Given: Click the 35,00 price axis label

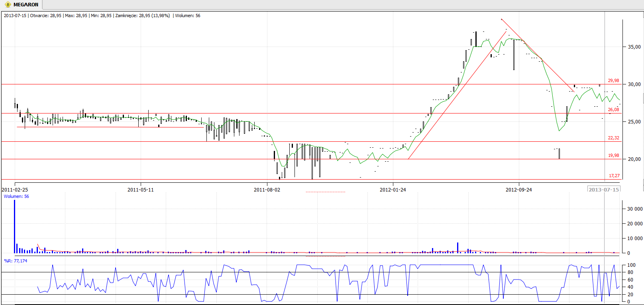Looking at the screenshot, I should (634, 47).
